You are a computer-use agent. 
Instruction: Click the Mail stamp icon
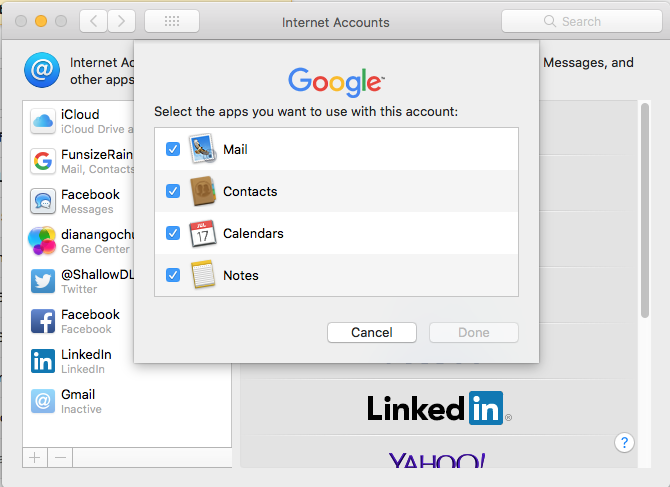(203, 149)
